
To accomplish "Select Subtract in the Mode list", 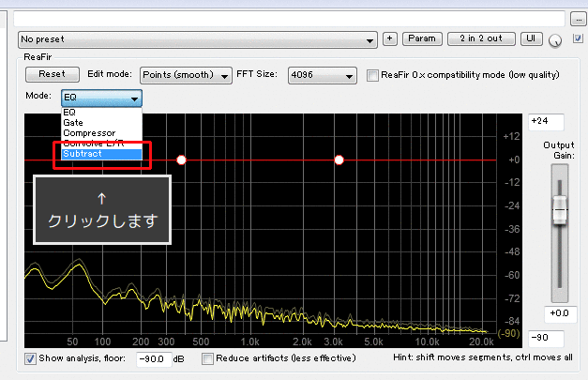I will (x=101, y=154).
